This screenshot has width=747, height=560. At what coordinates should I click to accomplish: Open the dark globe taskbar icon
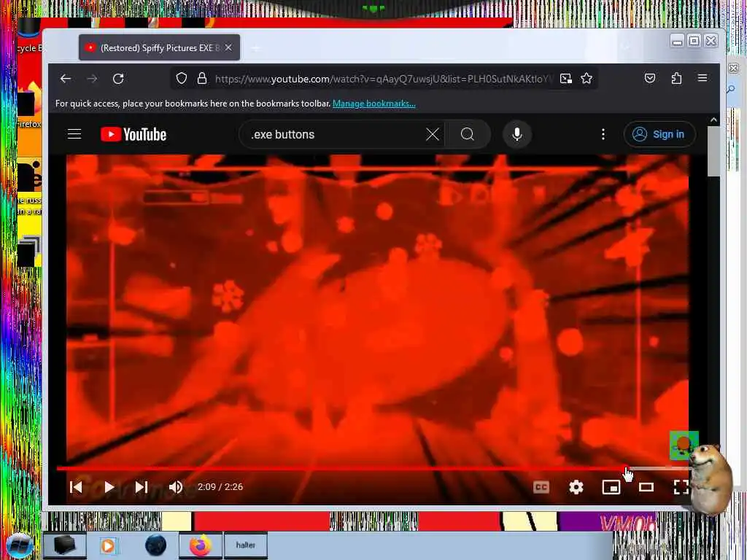coord(156,545)
